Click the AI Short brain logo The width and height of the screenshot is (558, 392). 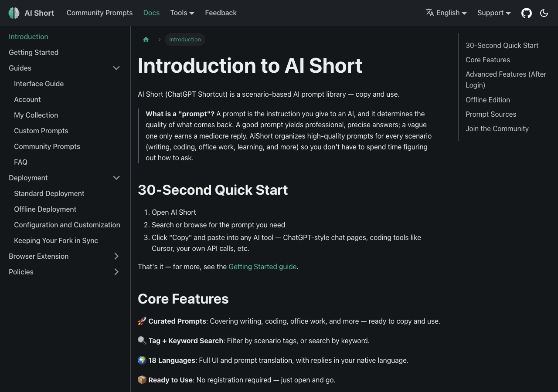coord(14,13)
